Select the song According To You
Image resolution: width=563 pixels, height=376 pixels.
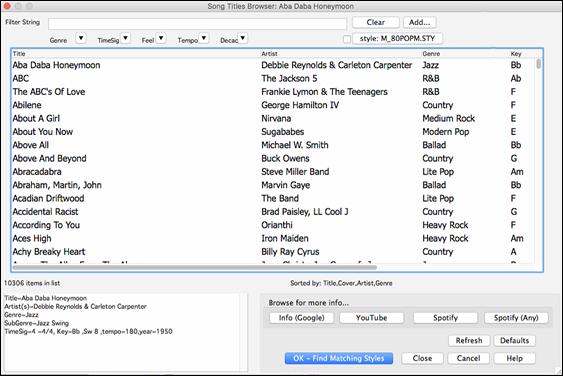coord(46,225)
